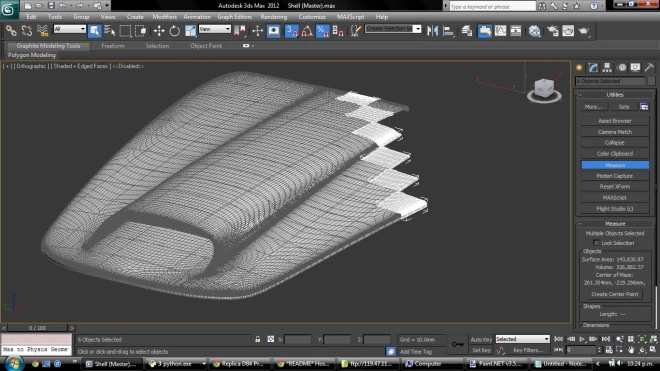Toggle Keyboard Shortcut Override icon
This screenshot has height=371, width=660.
(x=274, y=31)
